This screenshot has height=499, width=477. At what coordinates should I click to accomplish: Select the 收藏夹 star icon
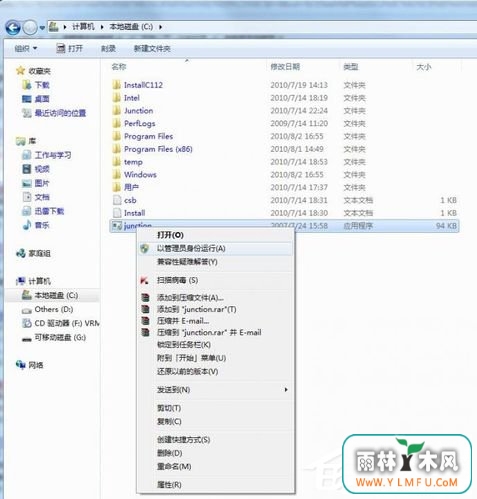(20, 70)
